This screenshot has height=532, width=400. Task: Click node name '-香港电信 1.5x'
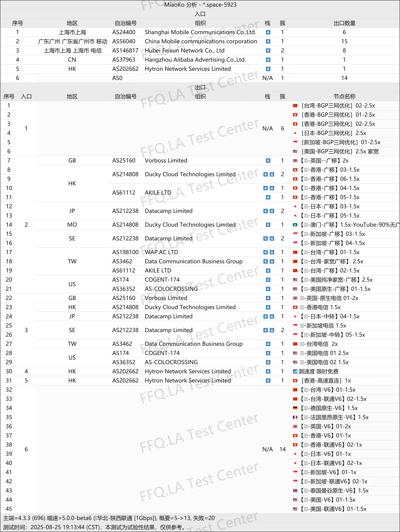coord(320,307)
